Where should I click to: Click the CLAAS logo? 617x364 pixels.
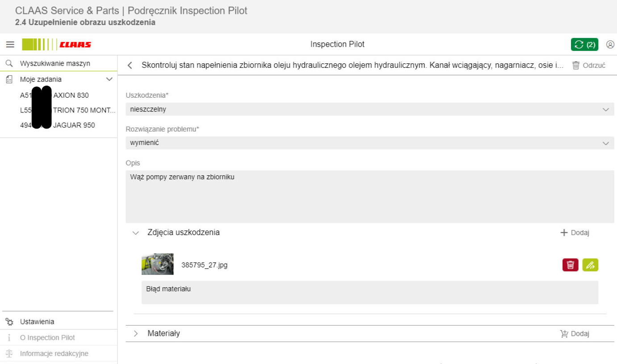coord(57,45)
